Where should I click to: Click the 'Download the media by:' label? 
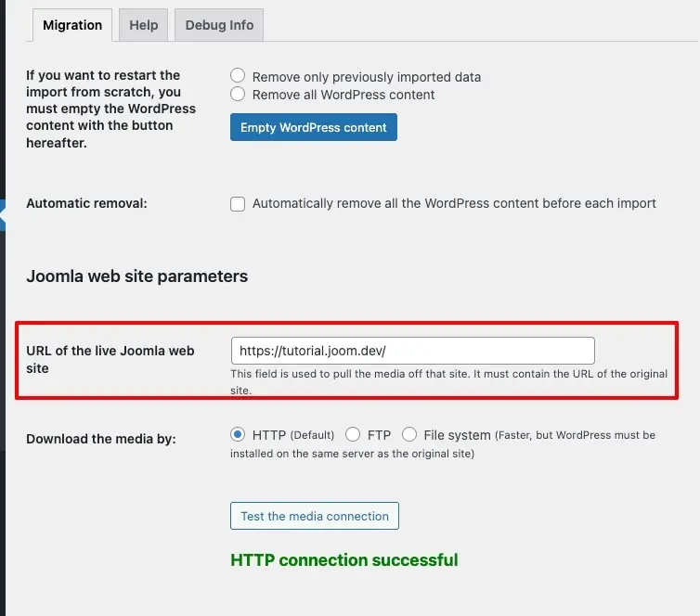[x=100, y=439]
